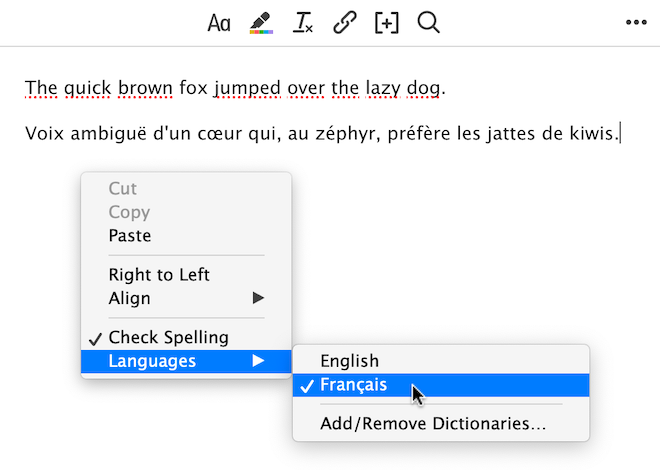
Task: Insert a hyperlink using the chain icon
Action: pyautogui.click(x=344, y=23)
